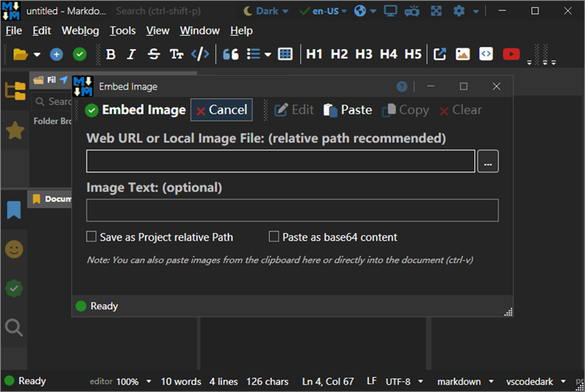Click the image embed toolbar icon
Screen dimensions: 585x392
(x=463, y=55)
